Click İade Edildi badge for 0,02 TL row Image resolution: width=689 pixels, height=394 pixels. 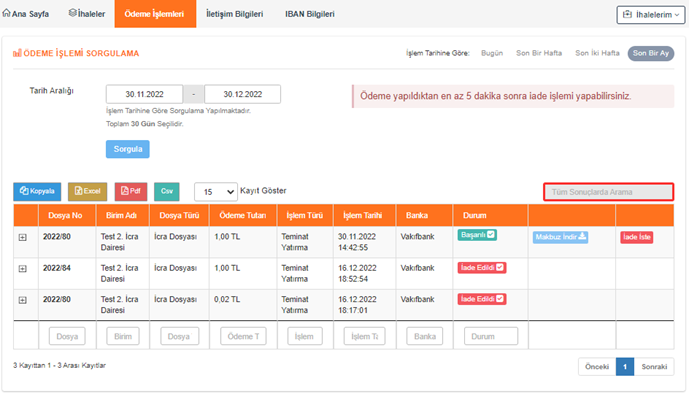[x=482, y=299]
